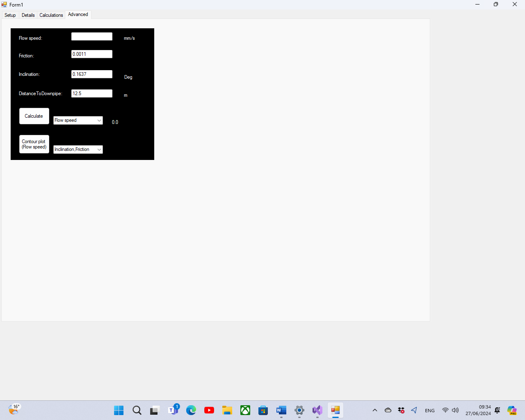Open Microsoft Word from the taskbar
525x420 pixels.
click(281, 410)
